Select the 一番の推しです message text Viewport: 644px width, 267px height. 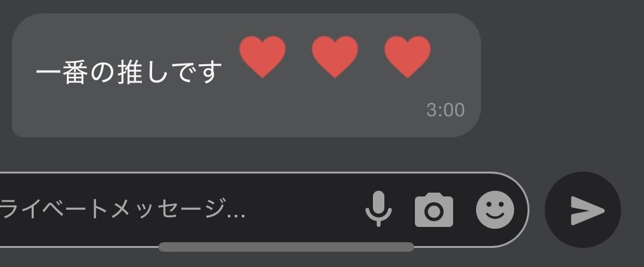pos(129,72)
